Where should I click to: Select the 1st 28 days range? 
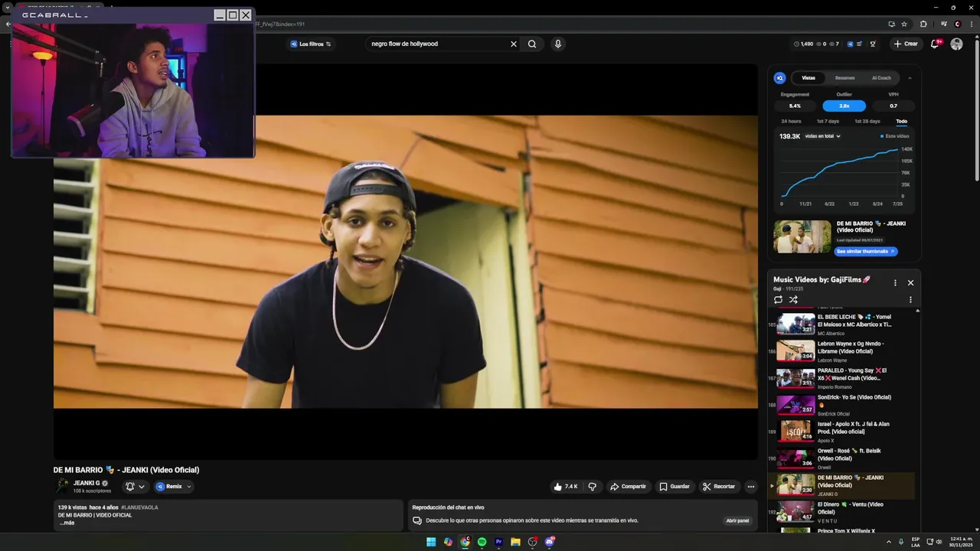[x=867, y=121]
